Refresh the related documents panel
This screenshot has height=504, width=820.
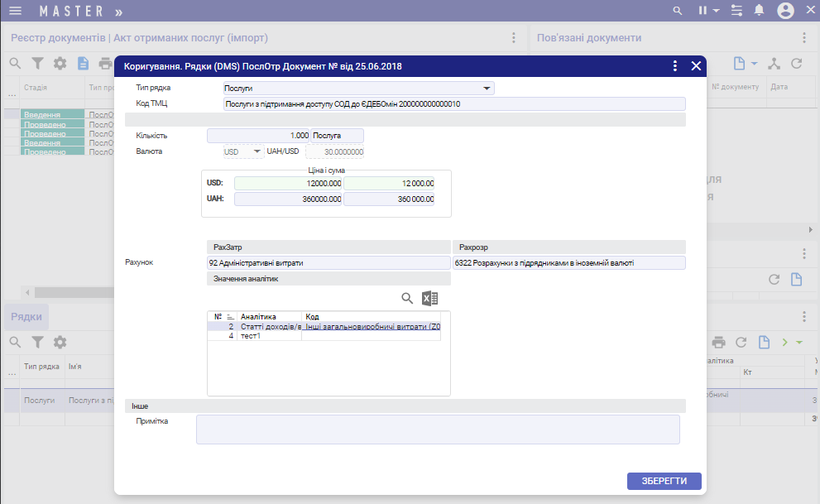[x=797, y=64]
